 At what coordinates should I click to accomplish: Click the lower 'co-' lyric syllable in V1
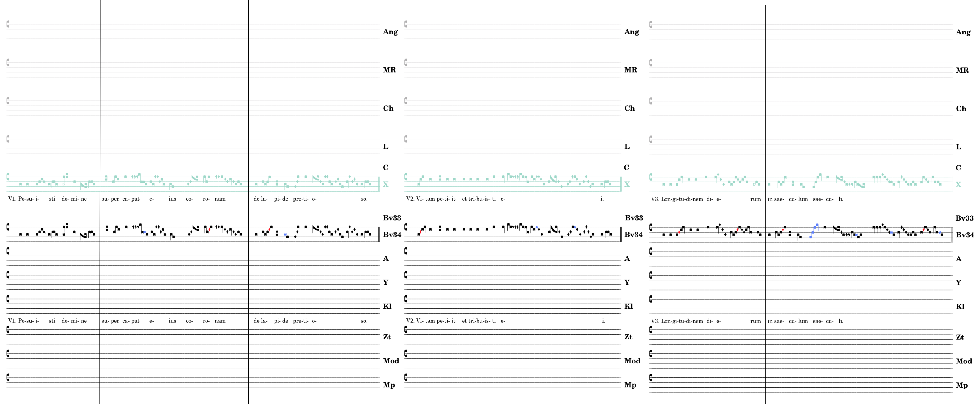point(189,321)
